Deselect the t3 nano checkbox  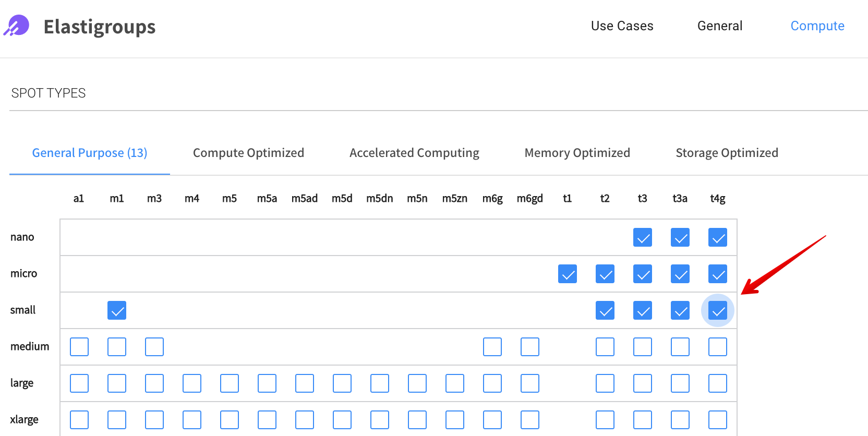pyautogui.click(x=643, y=237)
